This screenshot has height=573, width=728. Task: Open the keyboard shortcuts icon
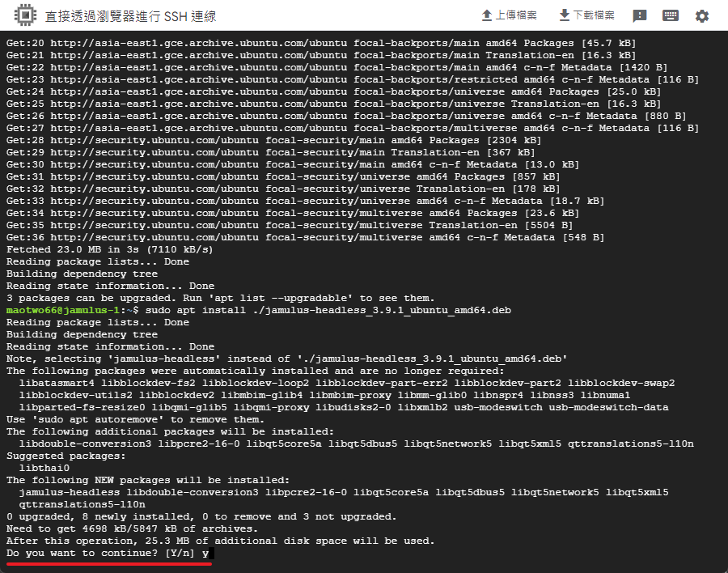670,15
